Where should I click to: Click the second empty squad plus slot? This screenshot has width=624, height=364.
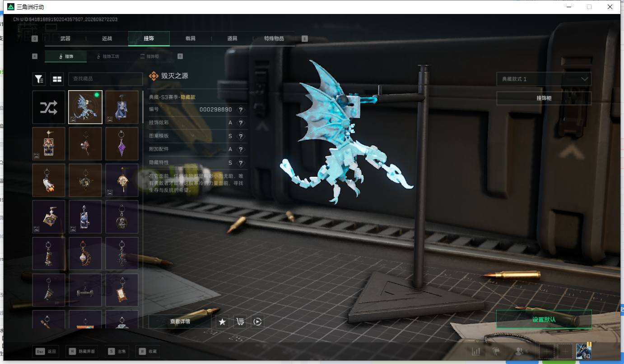565,351
